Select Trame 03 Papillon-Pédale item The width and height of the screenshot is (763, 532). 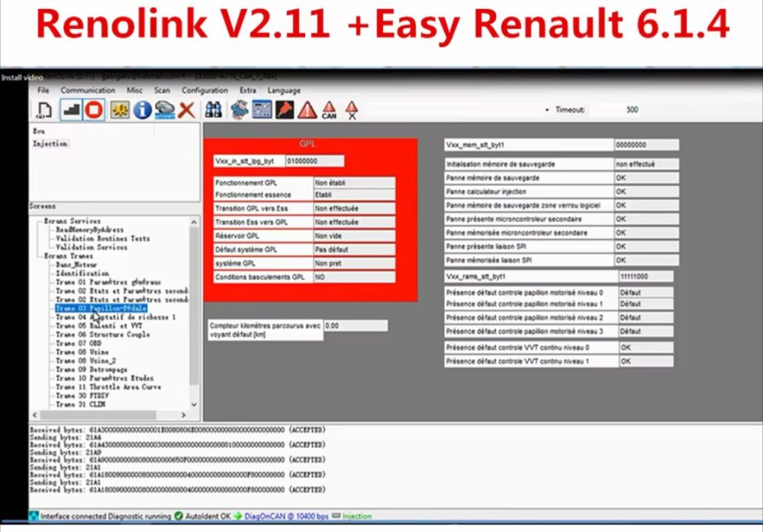(101, 308)
